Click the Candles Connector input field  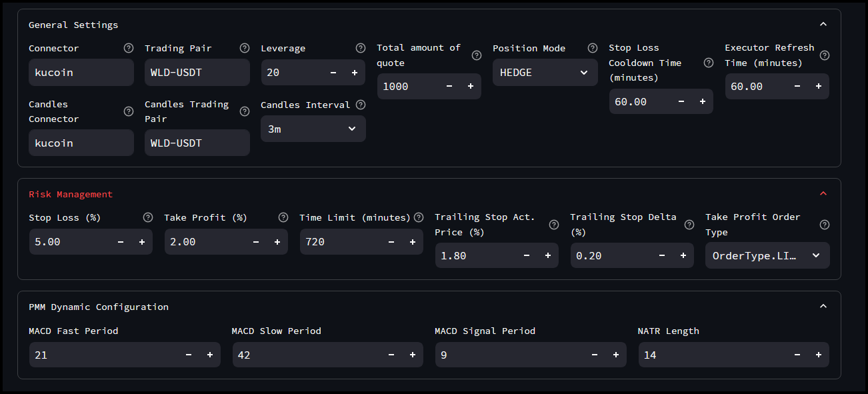tap(81, 143)
